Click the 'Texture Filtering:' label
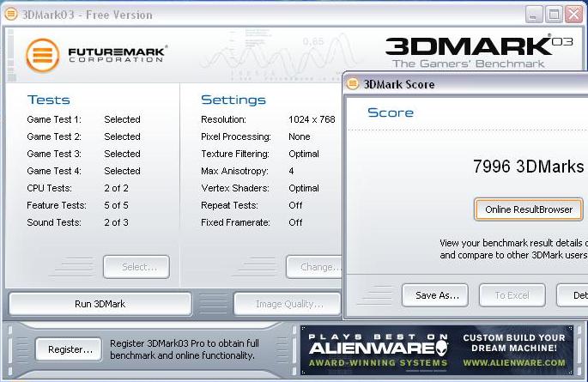This screenshot has width=588, height=382. [x=235, y=154]
